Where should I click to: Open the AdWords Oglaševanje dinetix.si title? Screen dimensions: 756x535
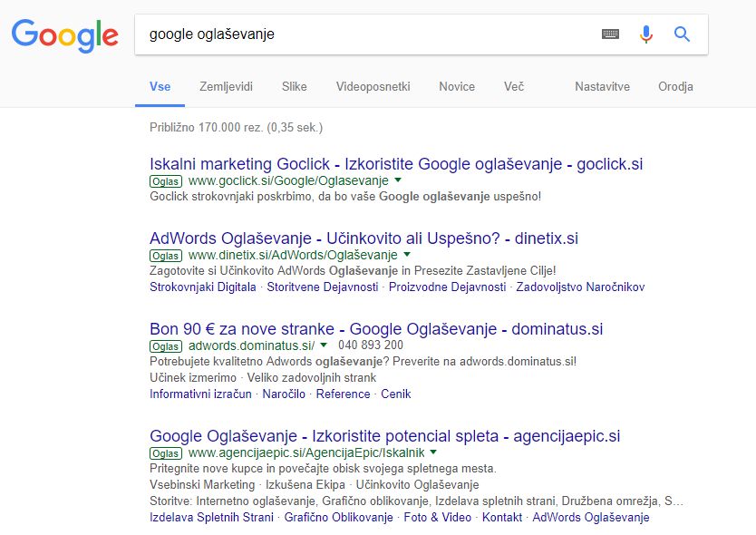click(364, 238)
